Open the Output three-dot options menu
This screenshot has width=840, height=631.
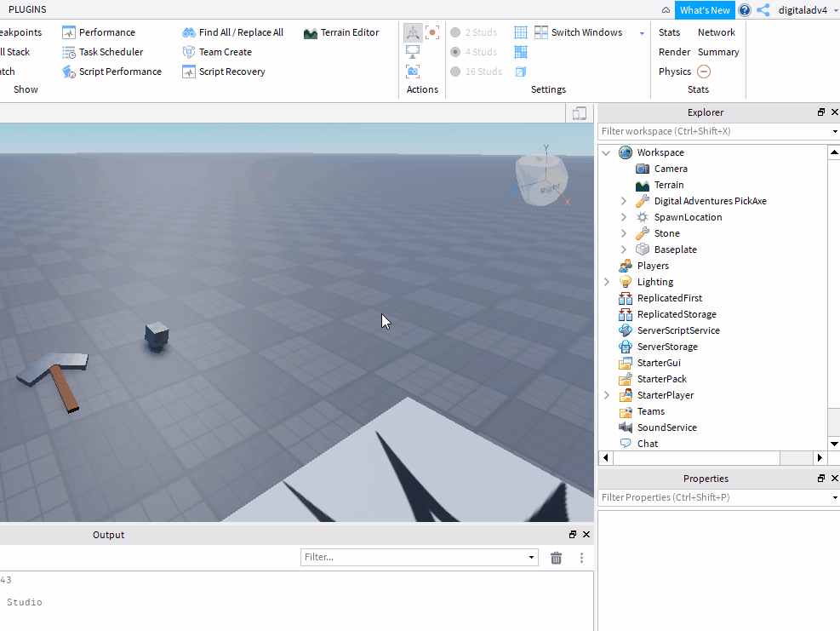(581, 558)
